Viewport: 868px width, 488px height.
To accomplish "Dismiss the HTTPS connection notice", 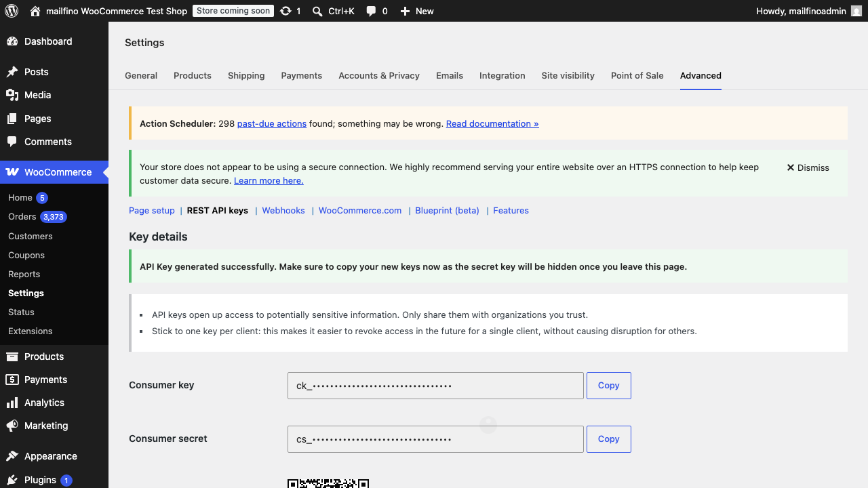I will click(808, 167).
